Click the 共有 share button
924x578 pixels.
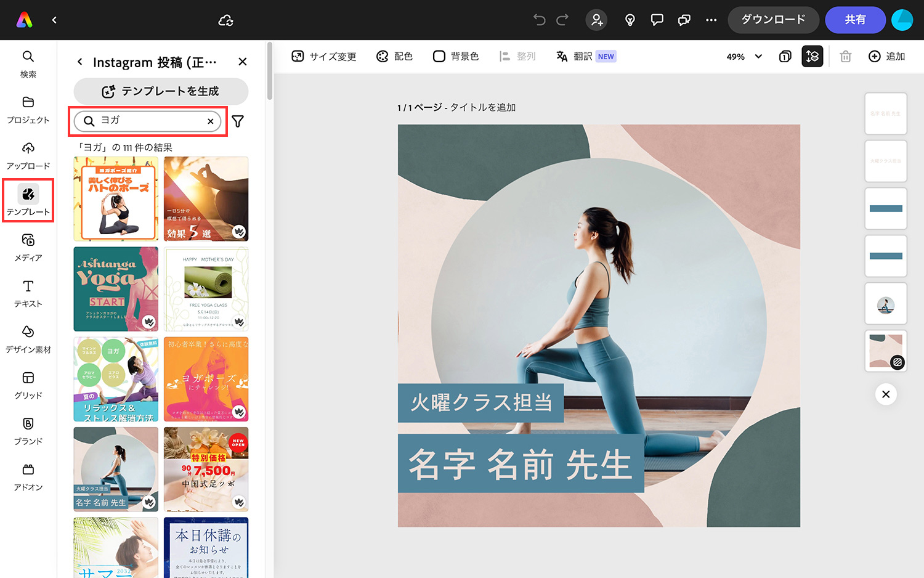[855, 20]
